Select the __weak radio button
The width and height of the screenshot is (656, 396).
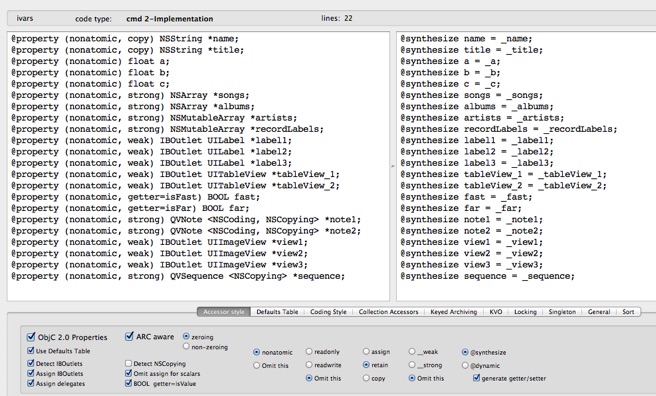tap(412, 351)
